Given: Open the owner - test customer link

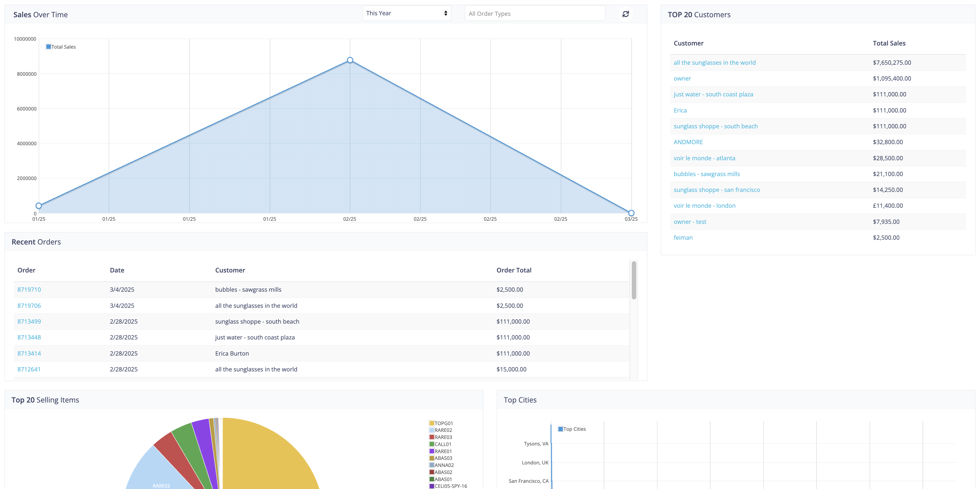Looking at the screenshot, I should (x=690, y=222).
